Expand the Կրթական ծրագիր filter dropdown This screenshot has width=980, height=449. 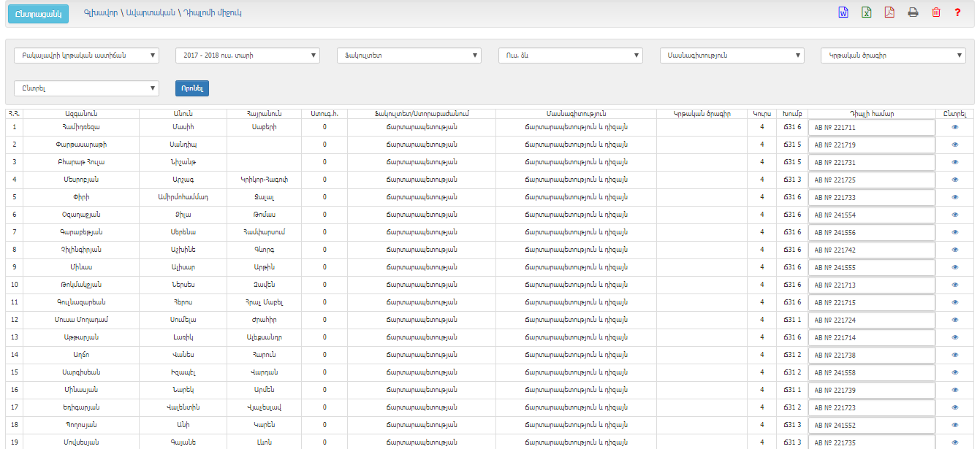click(x=893, y=55)
